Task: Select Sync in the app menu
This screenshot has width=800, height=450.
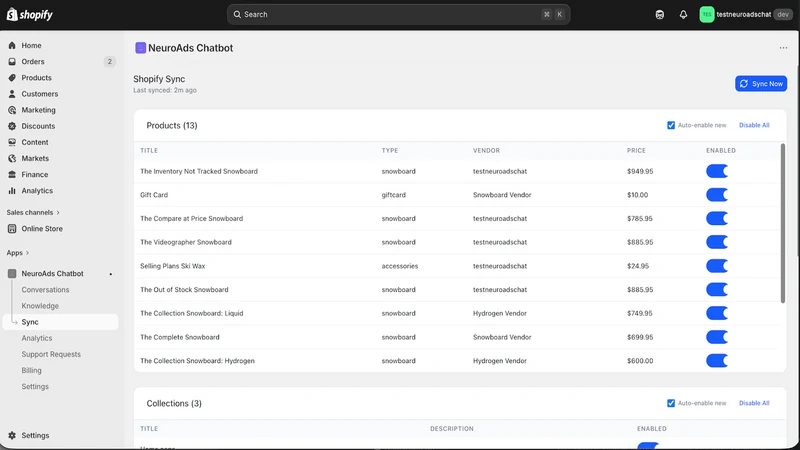Action: [60, 322]
